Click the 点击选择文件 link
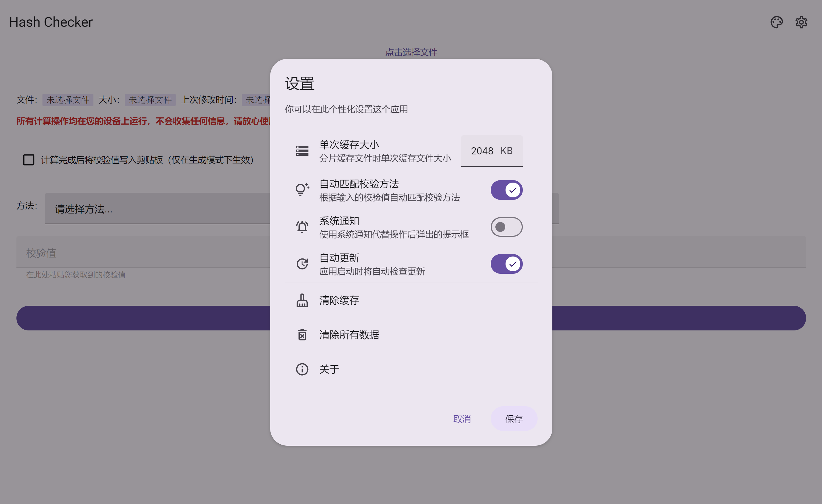 (411, 52)
